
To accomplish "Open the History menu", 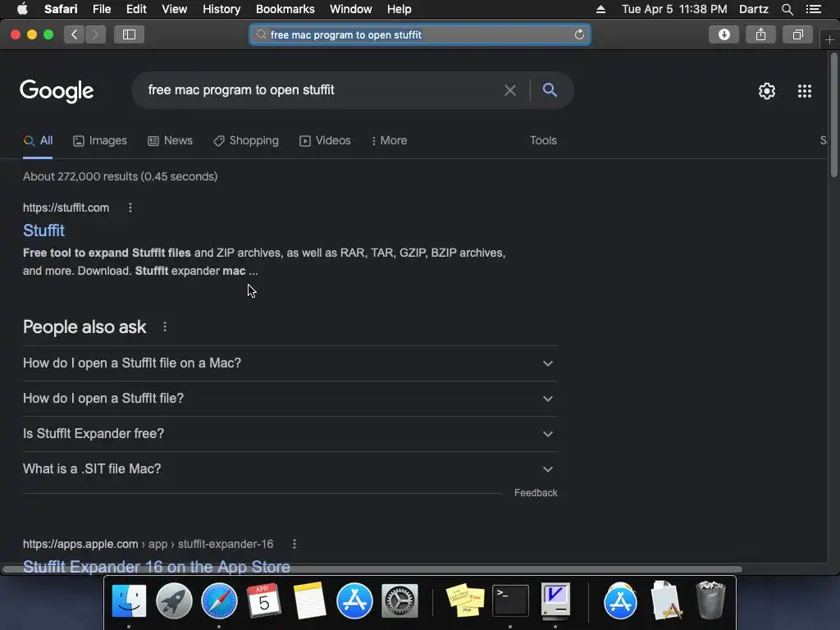I will pyautogui.click(x=221, y=9).
